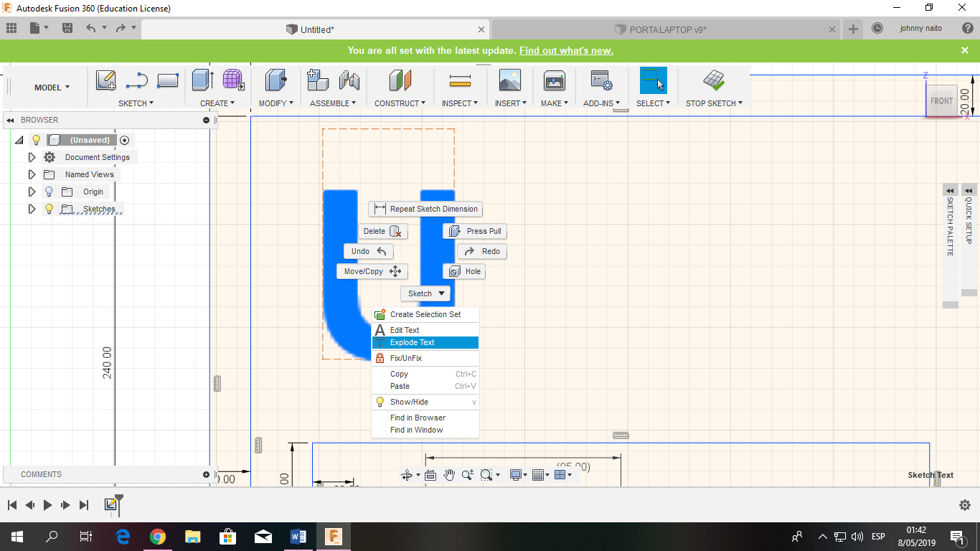The height and width of the screenshot is (551, 980).
Task: Toggle visibility bulb of Sketches folder
Action: 49,209
